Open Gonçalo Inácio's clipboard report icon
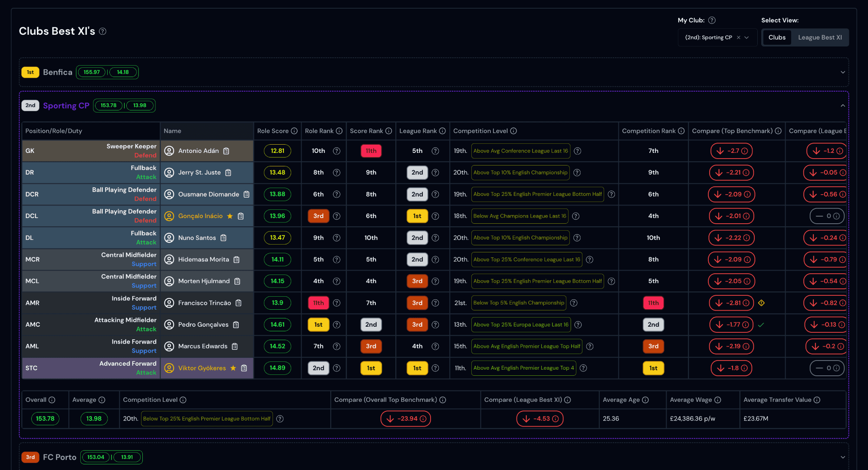Viewport: 868px width, 470px height. [241, 216]
